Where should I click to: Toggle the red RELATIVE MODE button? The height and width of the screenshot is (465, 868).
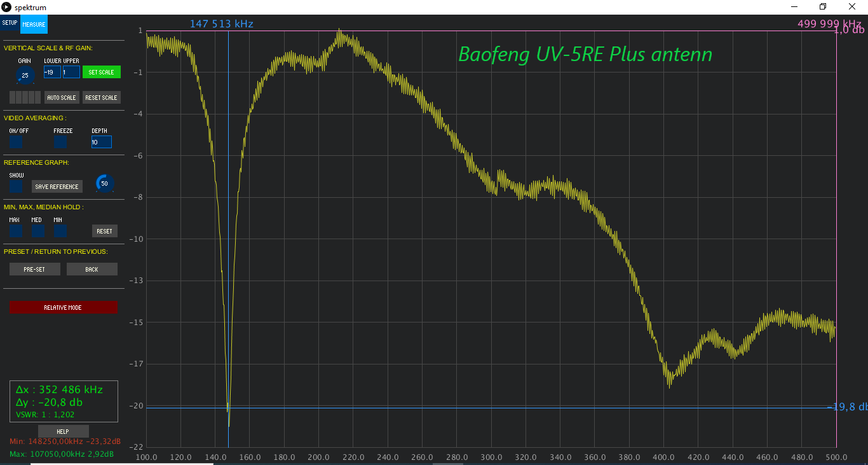tap(64, 307)
